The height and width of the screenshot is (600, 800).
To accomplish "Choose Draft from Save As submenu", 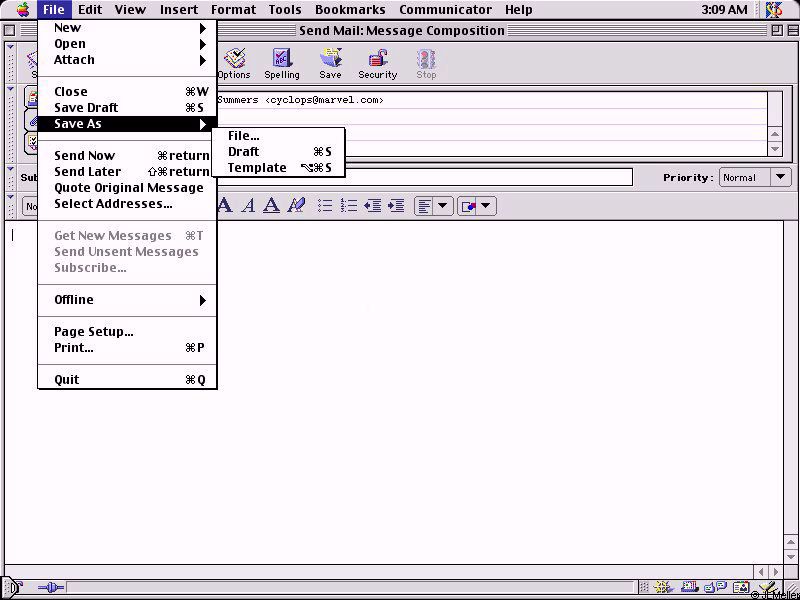I will click(279, 152).
